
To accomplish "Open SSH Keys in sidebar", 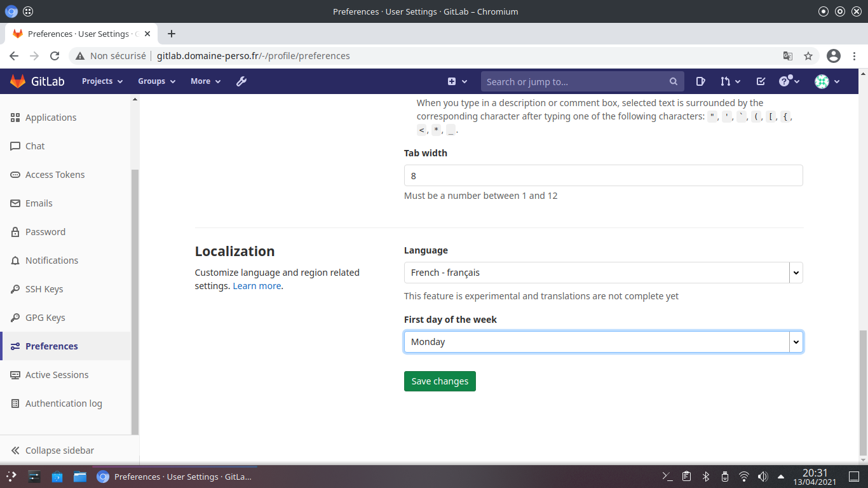I will click(44, 289).
